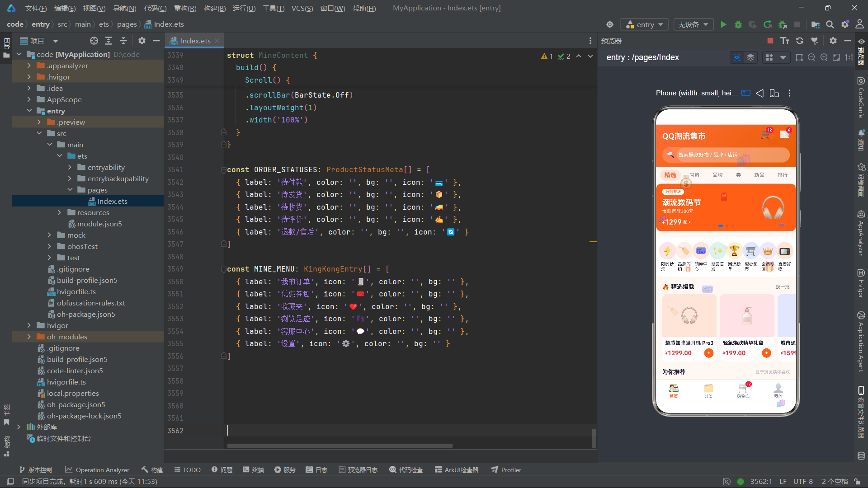The height and width of the screenshot is (488, 868).
Task: Open the 终端 terminal tool window
Action: (253, 470)
